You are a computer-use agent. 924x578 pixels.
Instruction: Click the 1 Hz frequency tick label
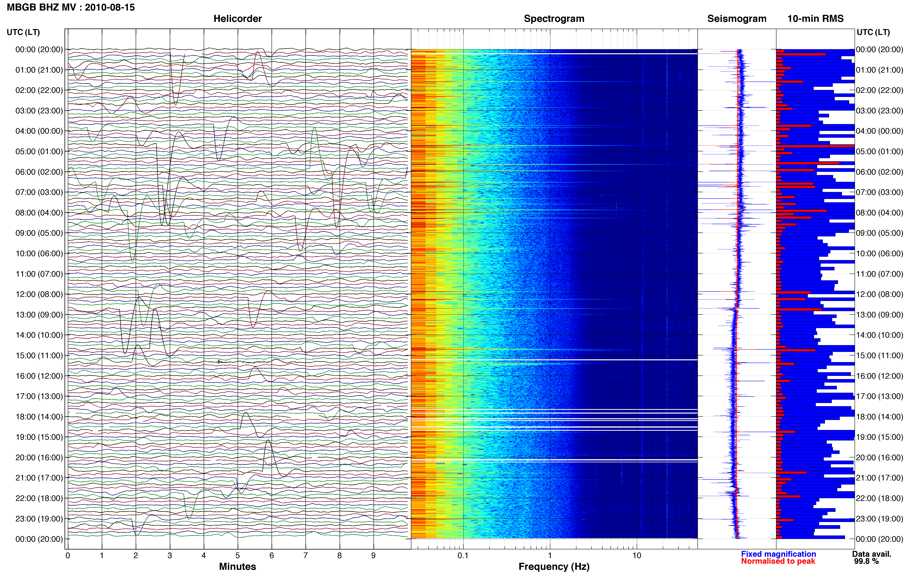click(x=550, y=555)
